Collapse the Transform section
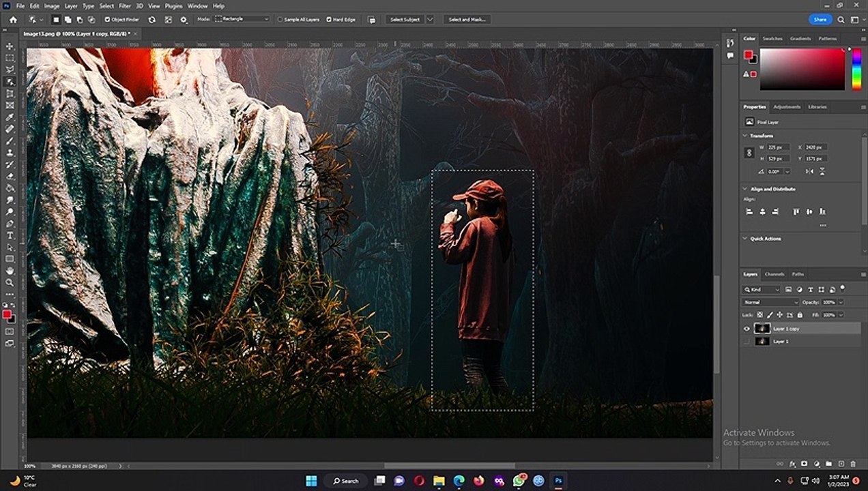The image size is (868, 491). pos(744,136)
